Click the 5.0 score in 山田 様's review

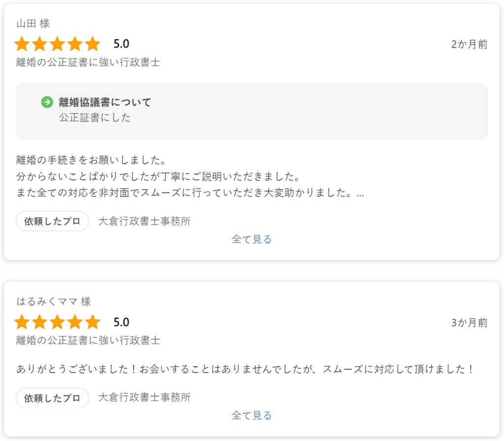121,44
